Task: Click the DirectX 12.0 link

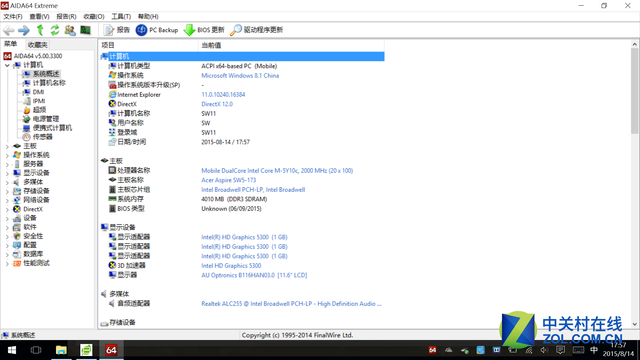Action: point(217,104)
